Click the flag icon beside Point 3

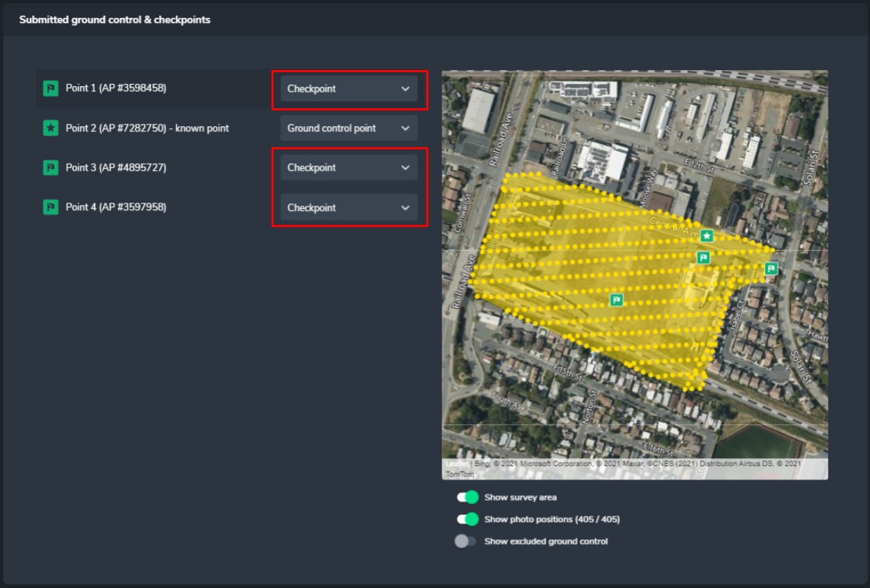(51, 167)
